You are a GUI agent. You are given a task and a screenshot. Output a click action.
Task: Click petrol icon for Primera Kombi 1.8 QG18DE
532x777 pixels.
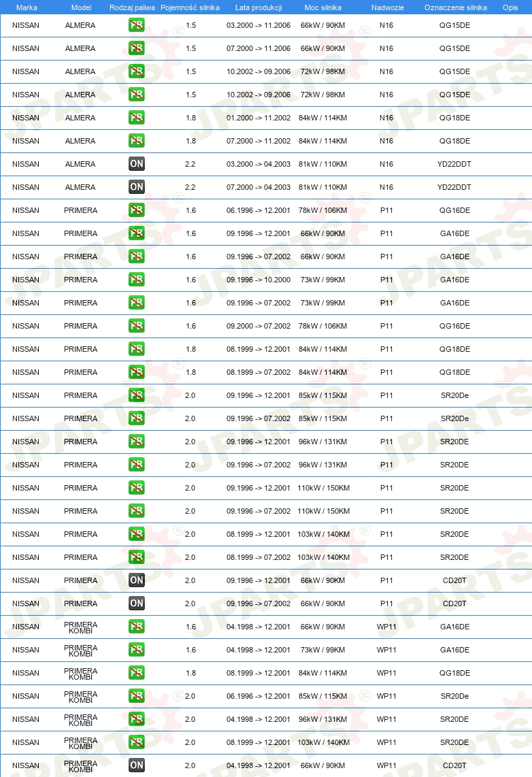136,672
